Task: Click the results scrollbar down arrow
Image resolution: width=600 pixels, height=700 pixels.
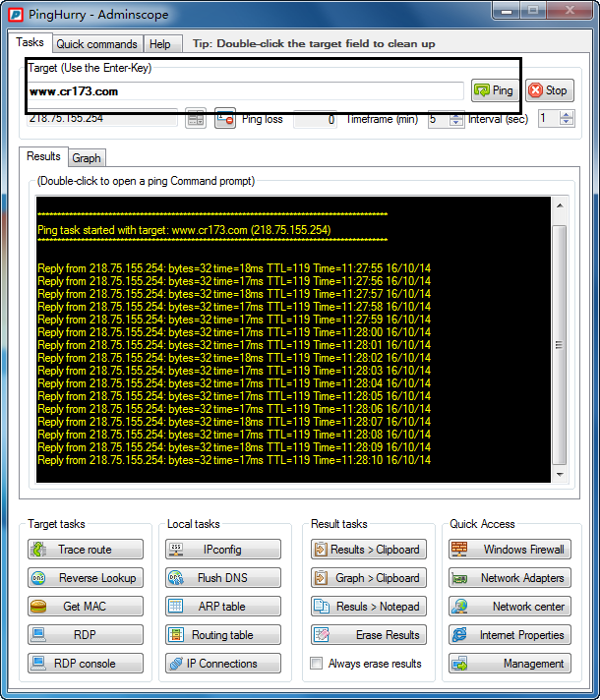Action: pyautogui.click(x=560, y=474)
